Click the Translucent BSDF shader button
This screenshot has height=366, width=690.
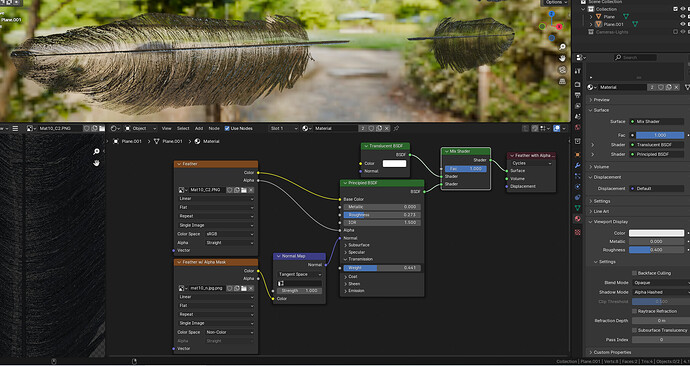point(657,145)
